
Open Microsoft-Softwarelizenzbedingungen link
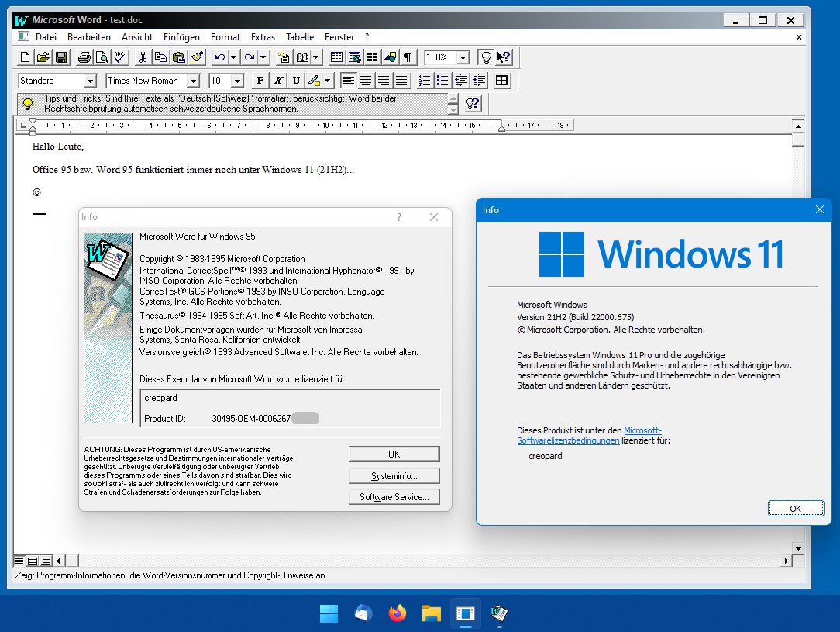589,435
